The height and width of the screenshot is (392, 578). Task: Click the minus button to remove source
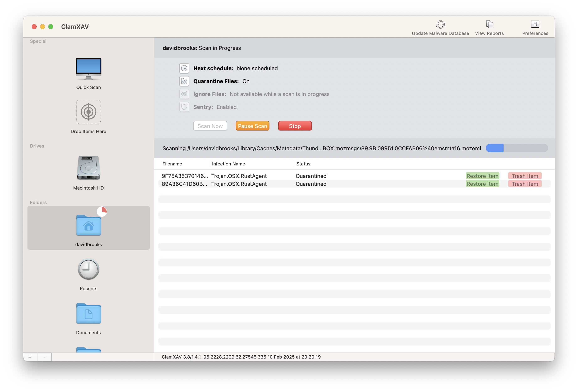coord(44,357)
